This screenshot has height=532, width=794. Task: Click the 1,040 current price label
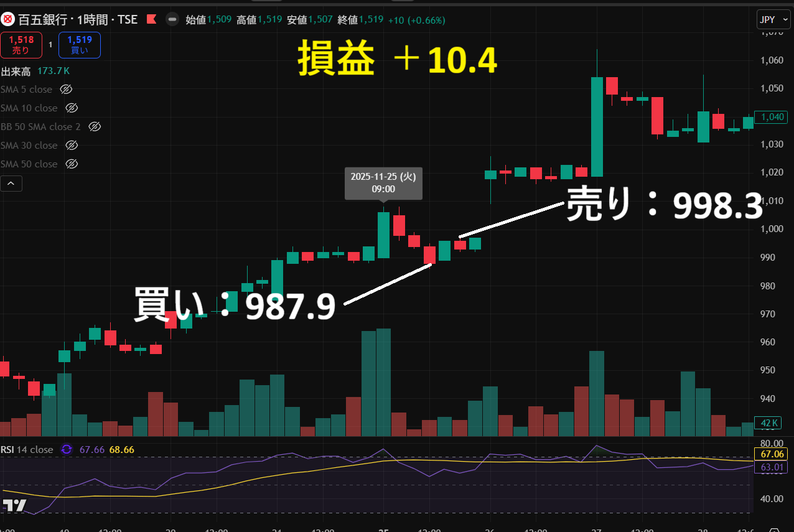tap(770, 117)
